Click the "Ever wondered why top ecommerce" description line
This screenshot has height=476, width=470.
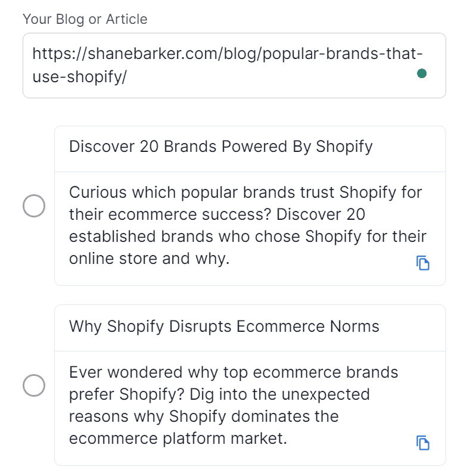coord(234,372)
